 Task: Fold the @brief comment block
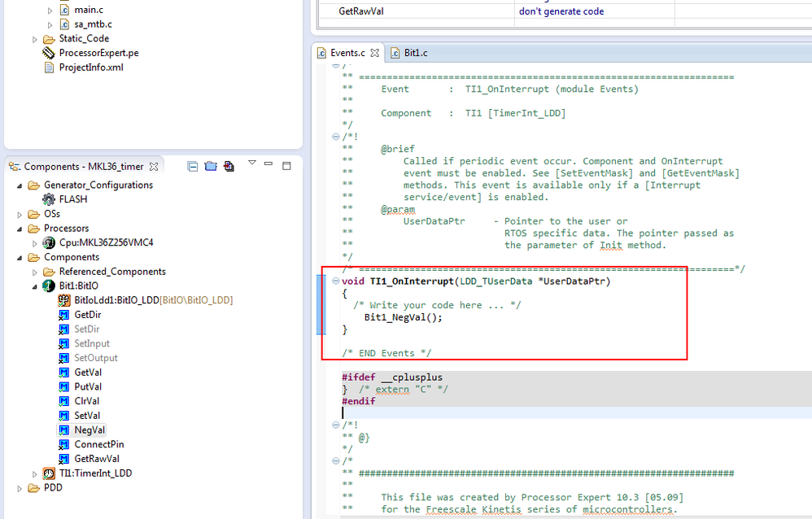(335, 137)
